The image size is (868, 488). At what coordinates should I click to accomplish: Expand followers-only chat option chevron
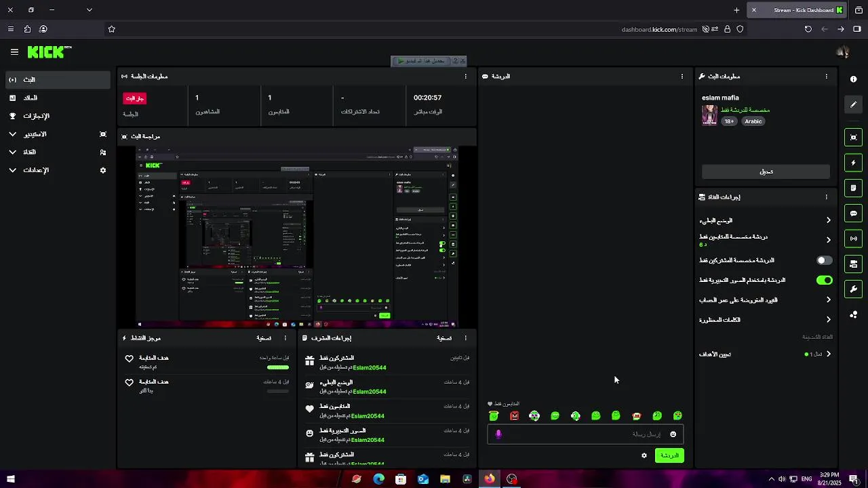pyautogui.click(x=828, y=240)
